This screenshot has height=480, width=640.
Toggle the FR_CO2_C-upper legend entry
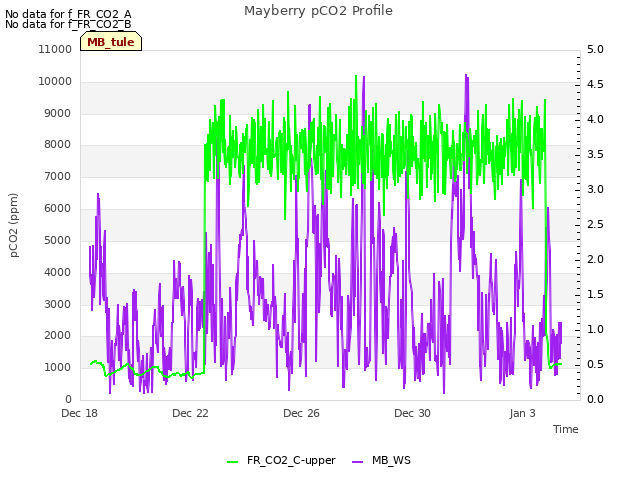pyautogui.click(x=282, y=460)
